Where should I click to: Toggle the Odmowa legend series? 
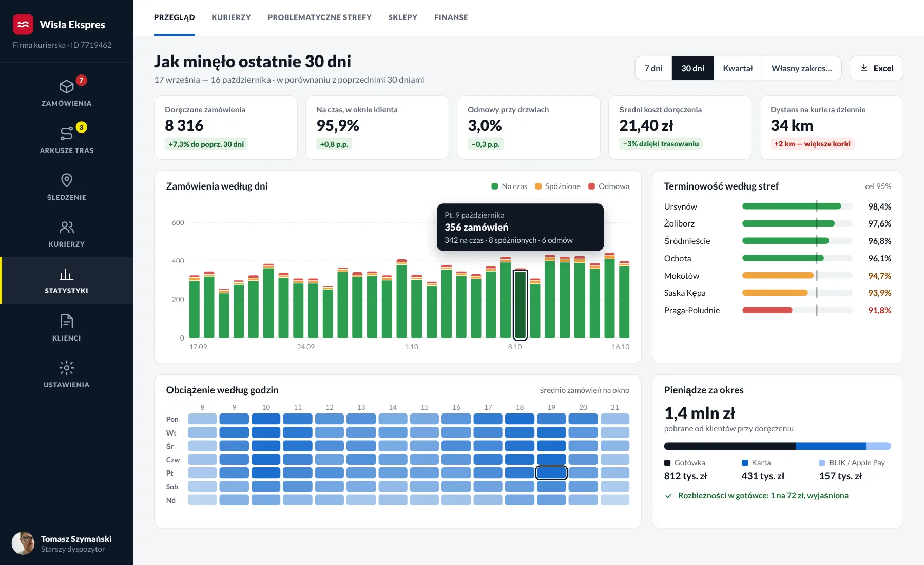pos(609,186)
